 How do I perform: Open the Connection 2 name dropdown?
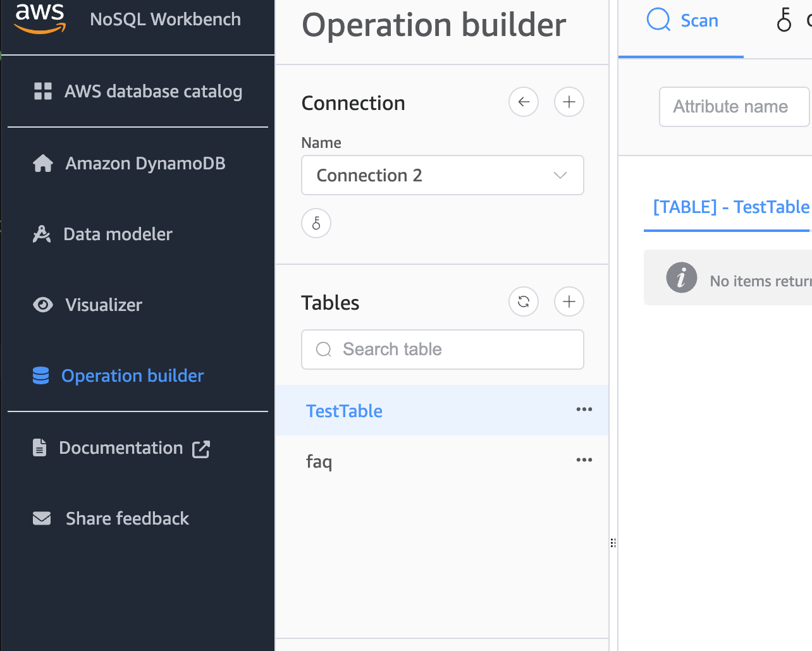[443, 175]
